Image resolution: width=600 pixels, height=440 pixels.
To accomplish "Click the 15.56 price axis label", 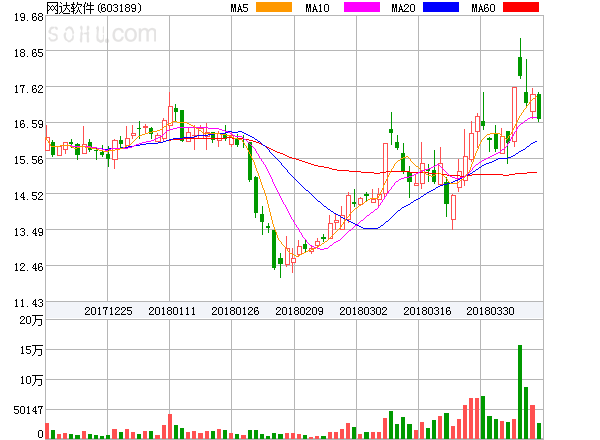I will 29,160.
